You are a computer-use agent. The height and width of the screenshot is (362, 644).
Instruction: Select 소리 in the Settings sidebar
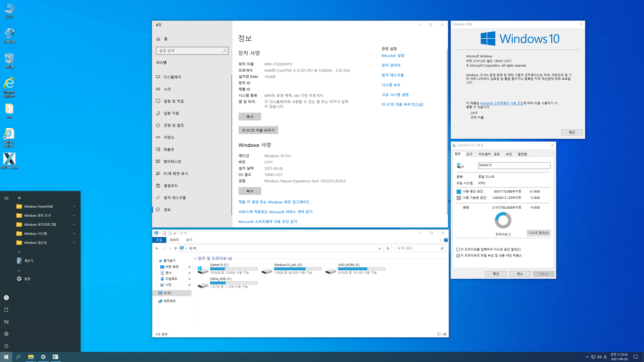[192, 89]
